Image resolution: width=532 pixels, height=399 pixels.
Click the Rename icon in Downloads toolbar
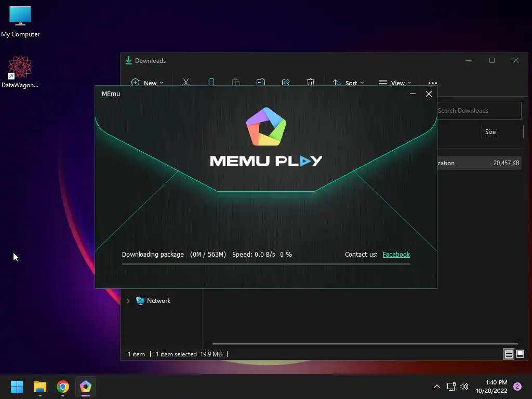(x=261, y=83)
